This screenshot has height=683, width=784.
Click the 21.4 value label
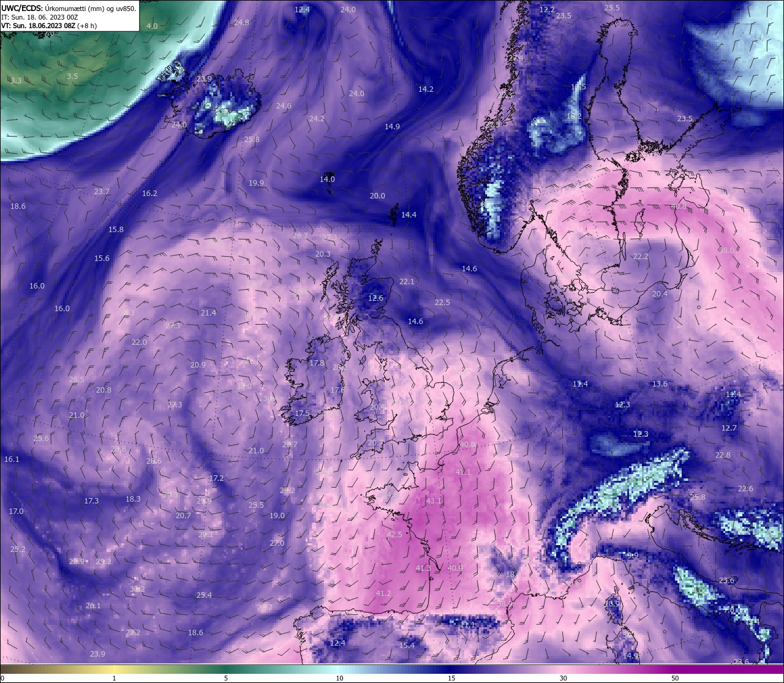pos(208,313)
